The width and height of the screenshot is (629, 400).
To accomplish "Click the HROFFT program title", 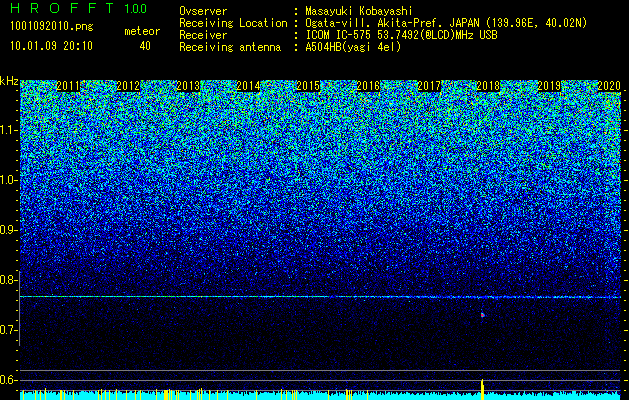I will pyautogui.click(x=63, y=8).
